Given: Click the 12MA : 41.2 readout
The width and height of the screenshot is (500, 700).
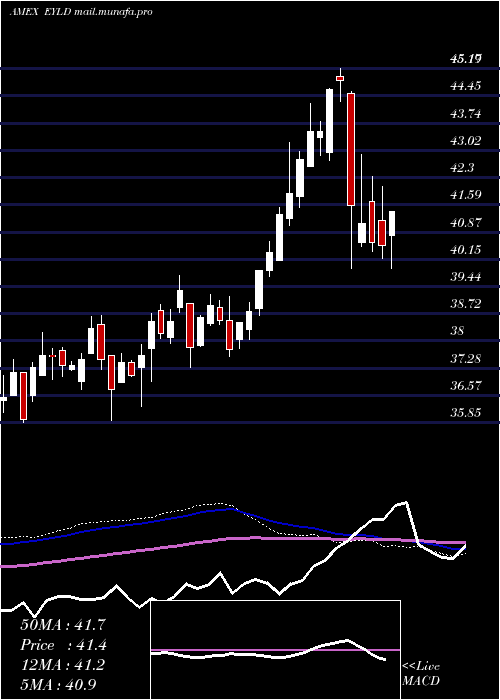Looking at the screenshot, I should tap(63, 665).
